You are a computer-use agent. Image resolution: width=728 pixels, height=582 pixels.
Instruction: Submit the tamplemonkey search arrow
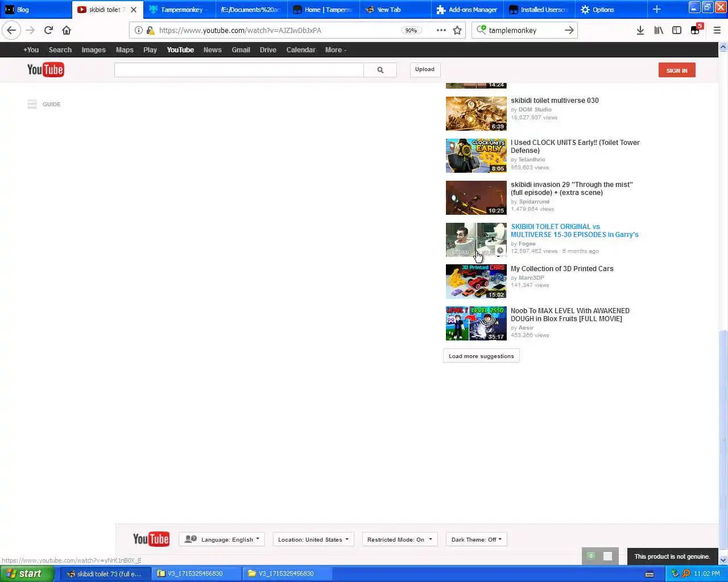pos(569,30)
